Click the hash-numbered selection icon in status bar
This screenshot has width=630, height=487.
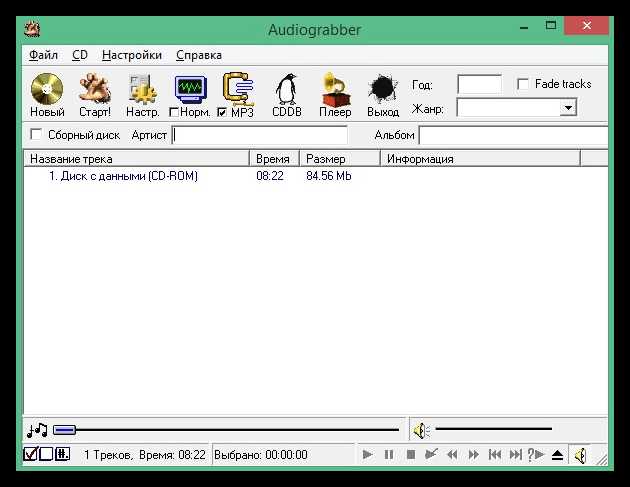click(x=62, y=454)
